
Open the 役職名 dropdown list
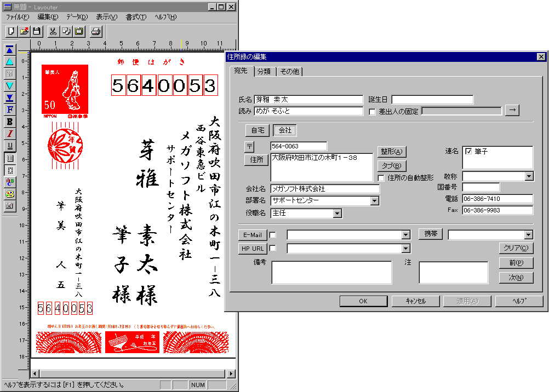(337, 213)
